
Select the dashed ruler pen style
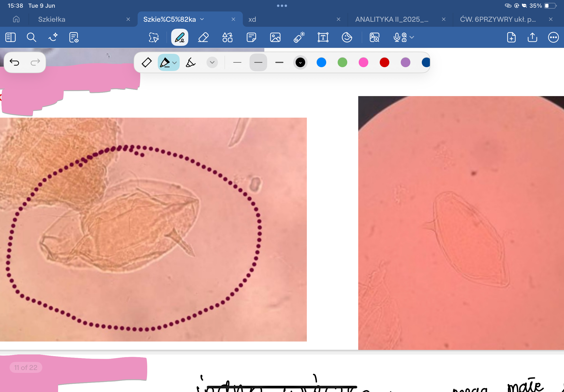click(146, 62)
